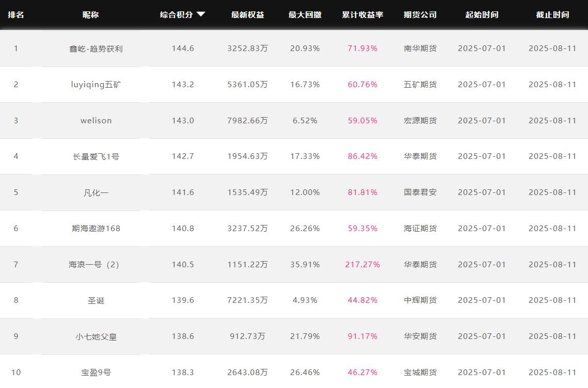The image size is (588, 388).
Task: Open trader 长量爱飞1号
Action: (96, 157)
